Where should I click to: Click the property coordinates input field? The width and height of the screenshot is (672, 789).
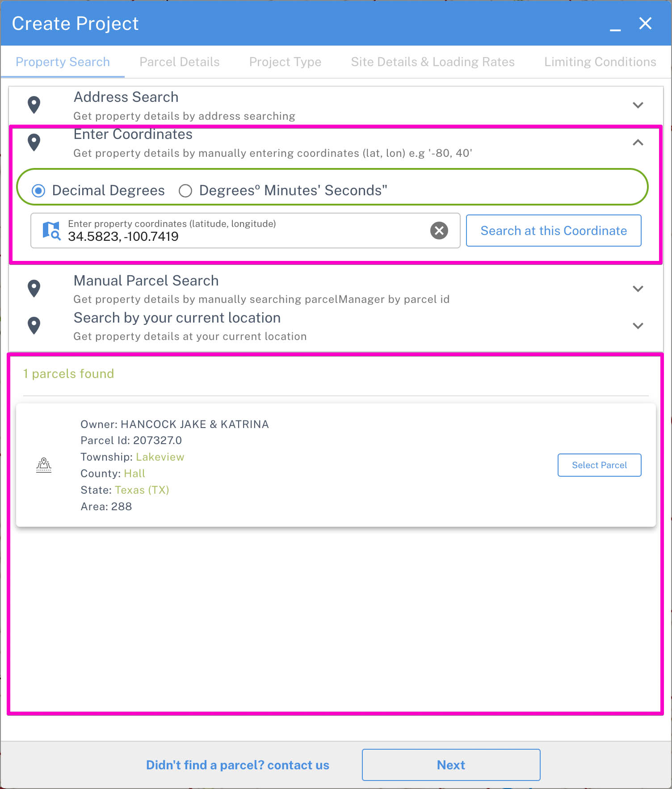(x=245, y=231)
